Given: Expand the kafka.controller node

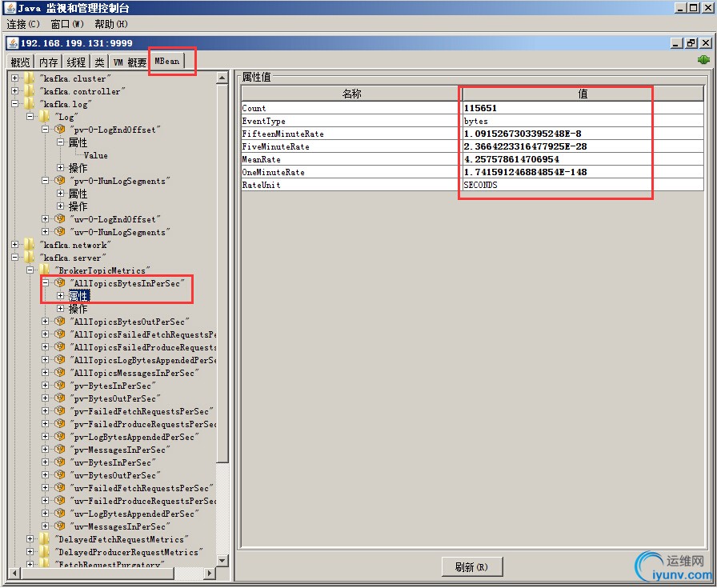Looking at the screenshot, I should [15, 91].
